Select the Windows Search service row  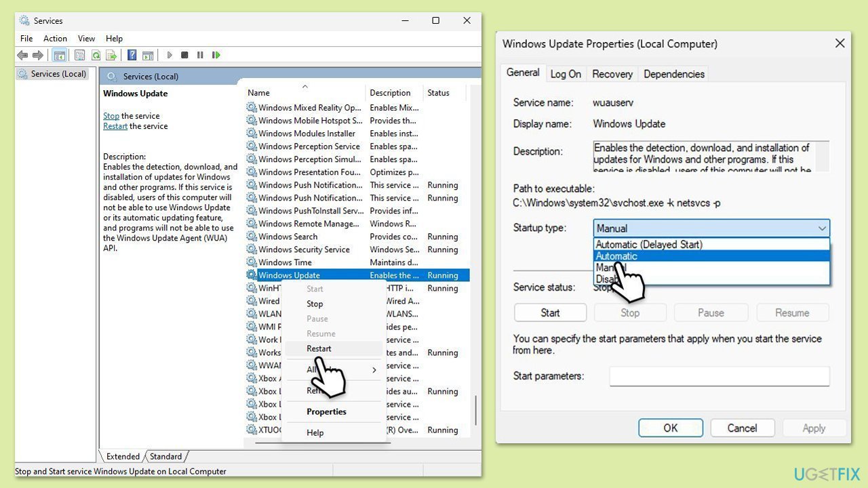point(357,237)
